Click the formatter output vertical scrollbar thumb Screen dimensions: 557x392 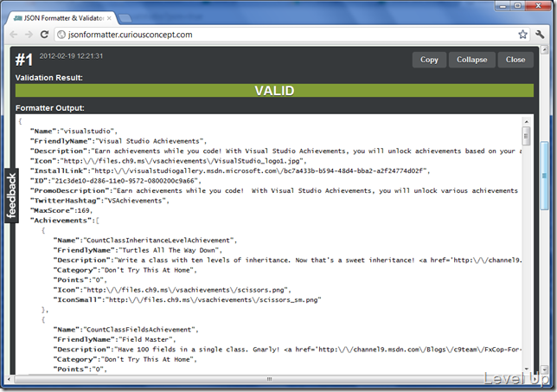(x=527, y=136)
